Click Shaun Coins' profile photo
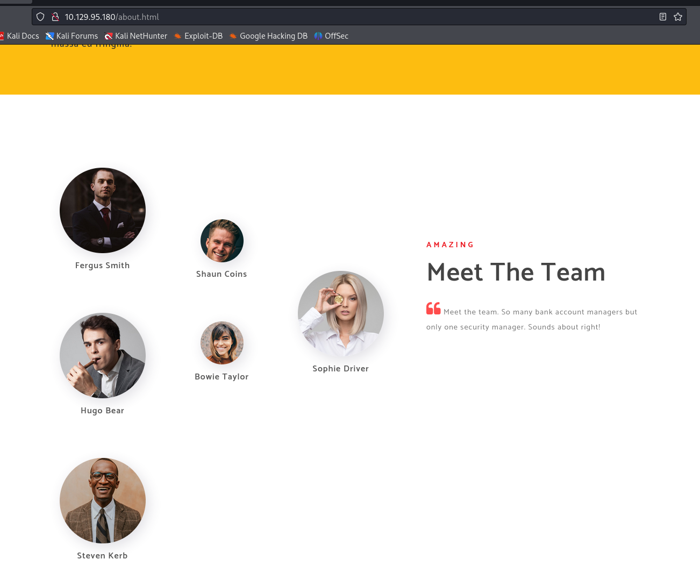 coord(222,241)
